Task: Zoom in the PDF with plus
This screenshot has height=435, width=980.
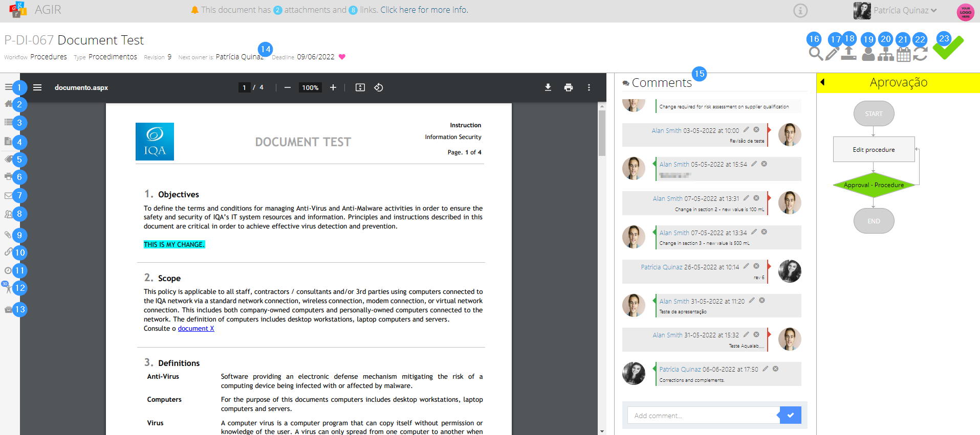Action: pos(333,87)
